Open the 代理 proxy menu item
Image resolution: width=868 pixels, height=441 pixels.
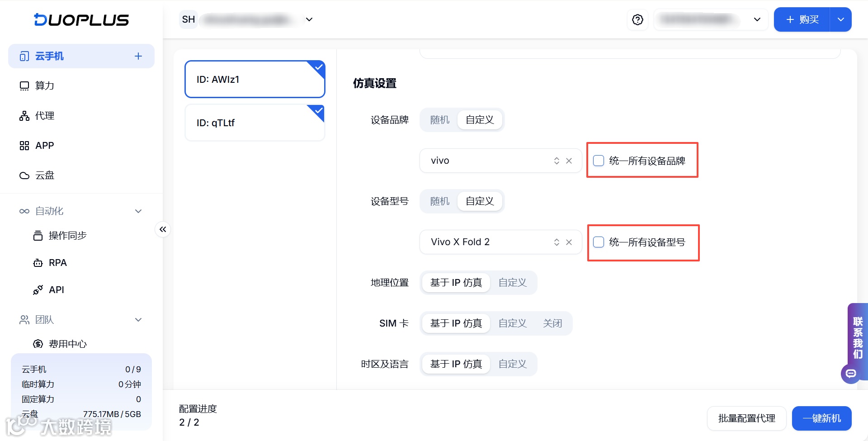pyautogui.click(x=81, y=116)
